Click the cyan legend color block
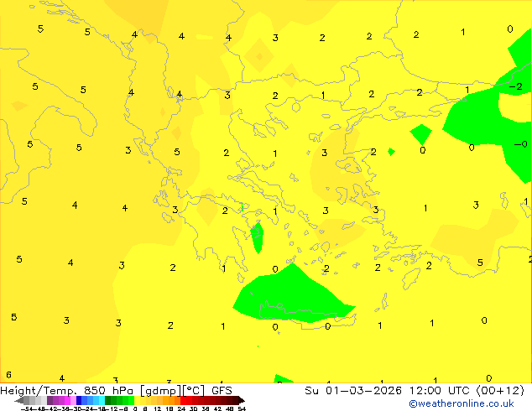 pyautogui.click(x=102, y=400)
